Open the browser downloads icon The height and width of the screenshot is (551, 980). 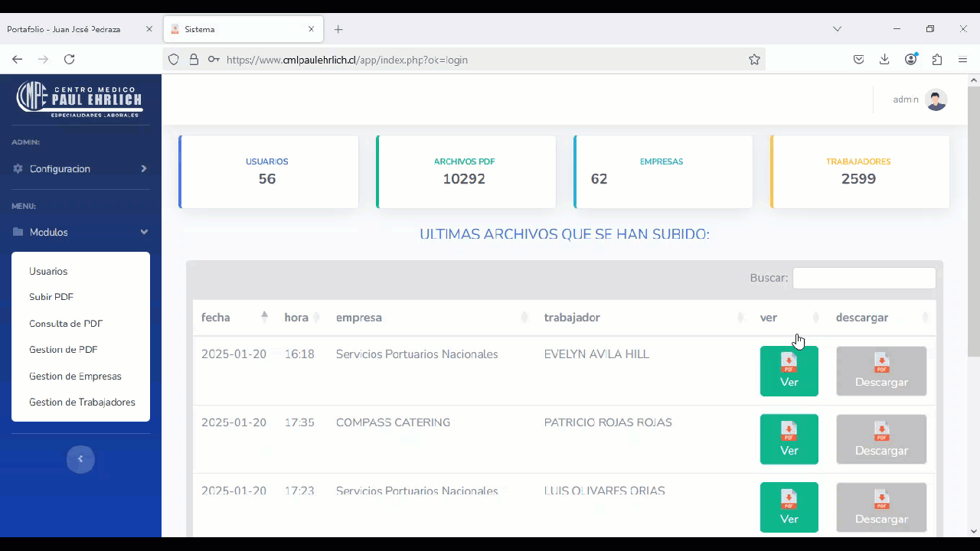pos(884,60)
